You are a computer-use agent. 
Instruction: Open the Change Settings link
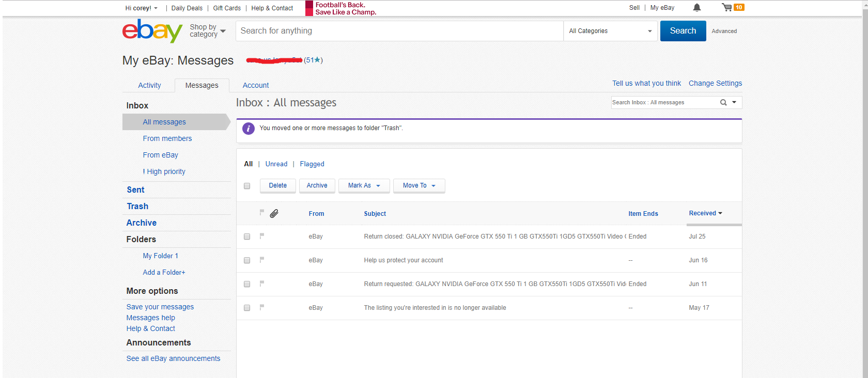pos(715,83)
